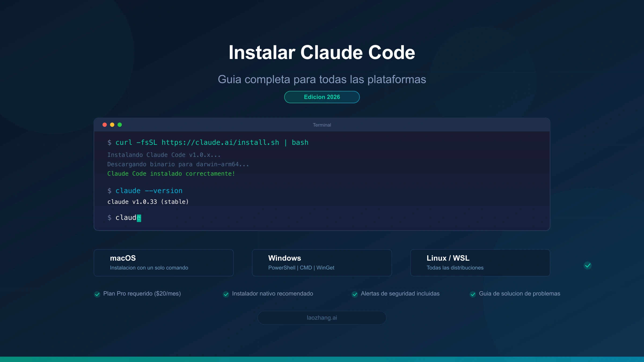This screenshot has width=644, height=362.
Task: Click the checkmark beside Guia de solucion de problemas
Action: [x=473, y=294]
